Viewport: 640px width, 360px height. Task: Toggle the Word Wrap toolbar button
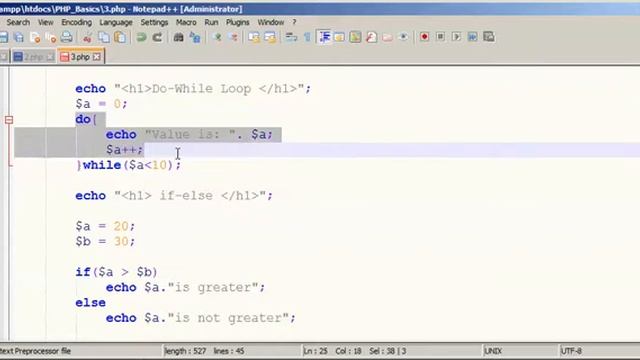tap(291, 38)
